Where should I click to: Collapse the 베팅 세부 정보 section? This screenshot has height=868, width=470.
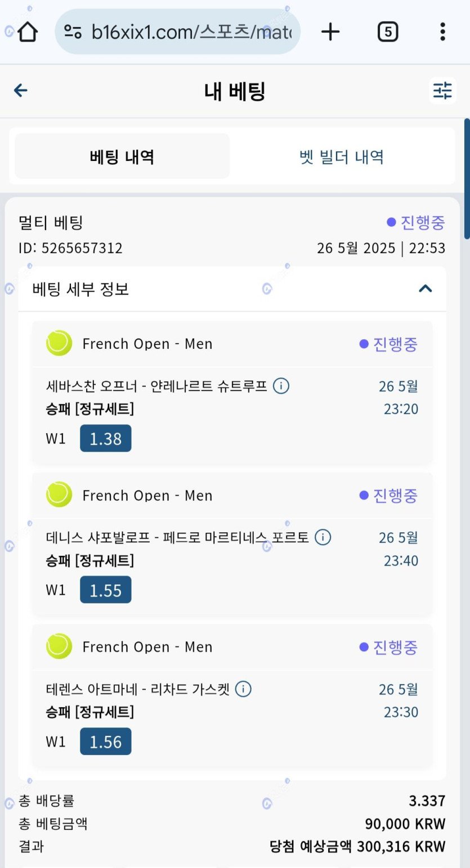coord(426,289)
